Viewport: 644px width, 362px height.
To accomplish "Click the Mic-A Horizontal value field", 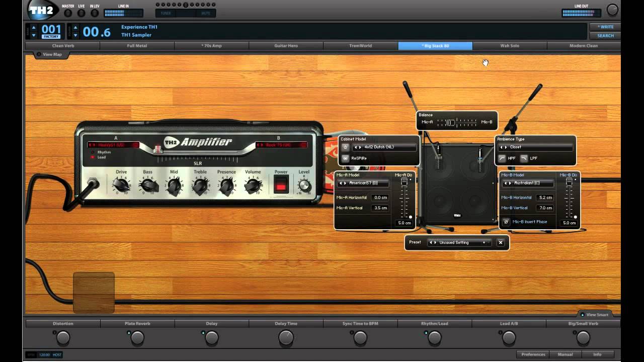I will [380, 198].
